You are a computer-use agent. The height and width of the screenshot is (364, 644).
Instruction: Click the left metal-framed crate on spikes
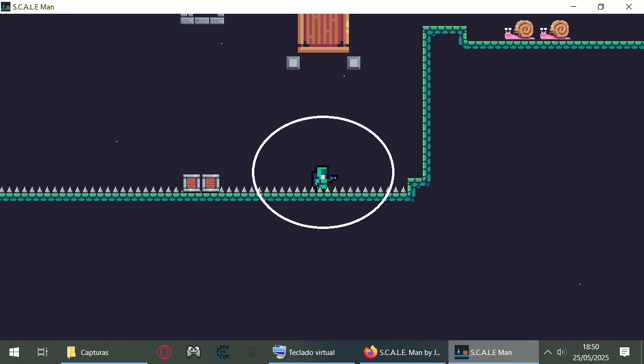(x=191, y=182)
